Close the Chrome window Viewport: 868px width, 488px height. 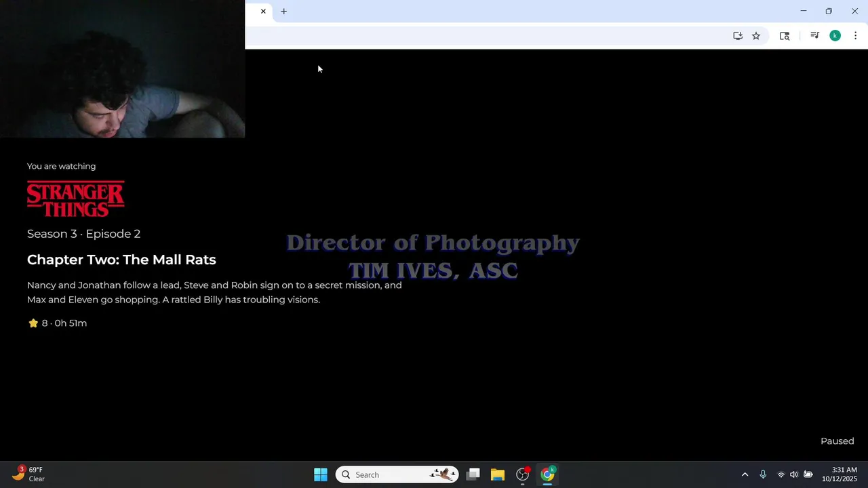854,11
